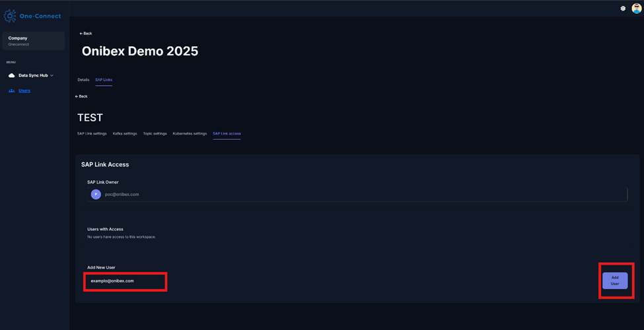Click the One-Connect gear logo icon
Viewport: 644px width, 330px height.
point(10,16)
